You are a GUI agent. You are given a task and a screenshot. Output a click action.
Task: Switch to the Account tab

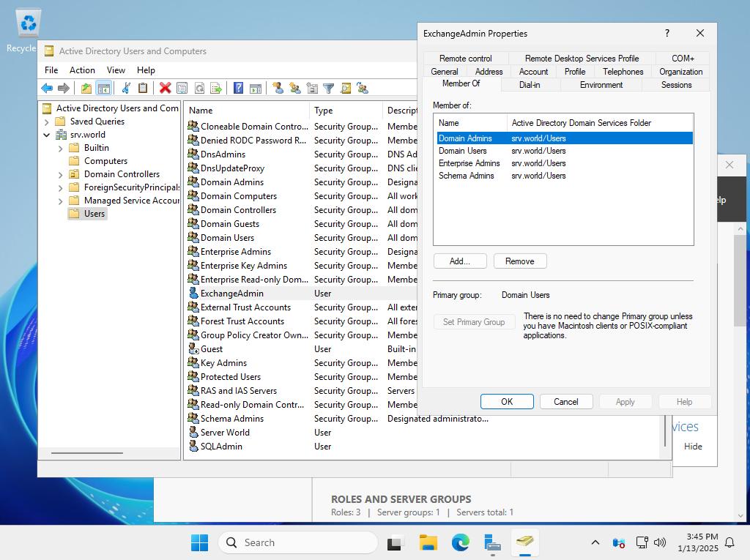tap(533, 72)
